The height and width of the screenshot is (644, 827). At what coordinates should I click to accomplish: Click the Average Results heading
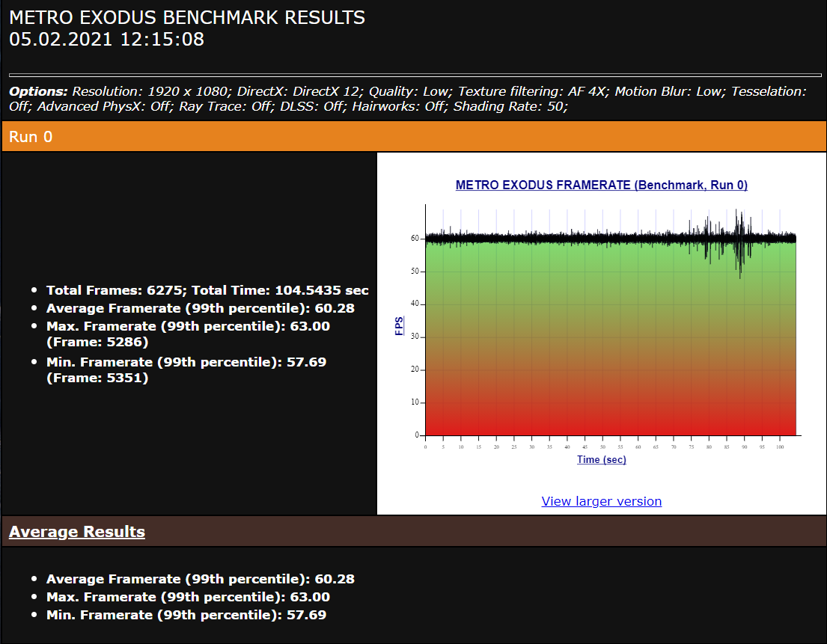tap(77, 532)
